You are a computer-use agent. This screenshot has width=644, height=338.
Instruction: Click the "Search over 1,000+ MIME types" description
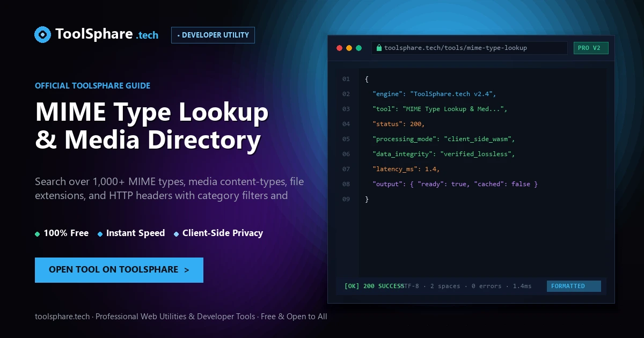[x=169, y=188]
